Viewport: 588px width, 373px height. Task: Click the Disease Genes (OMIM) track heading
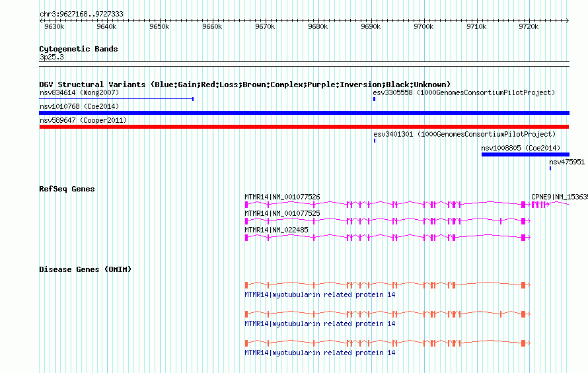(x=85, y=269)
